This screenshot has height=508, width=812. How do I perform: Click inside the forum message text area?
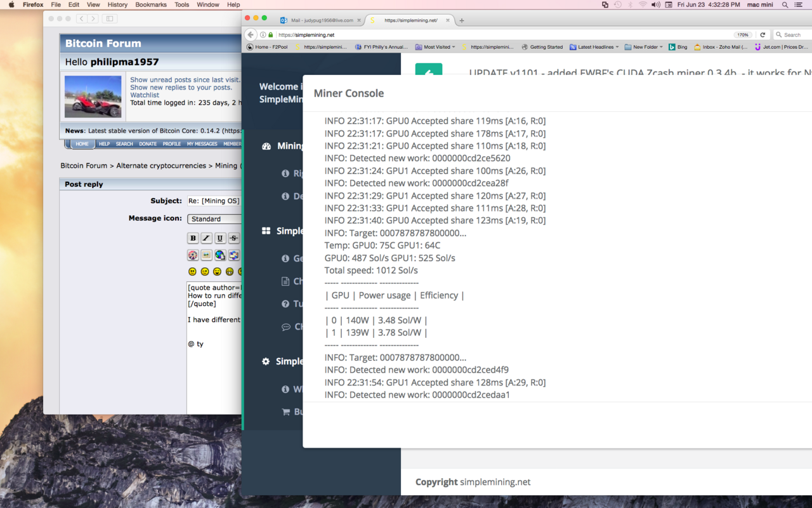(x=214, y=347)
